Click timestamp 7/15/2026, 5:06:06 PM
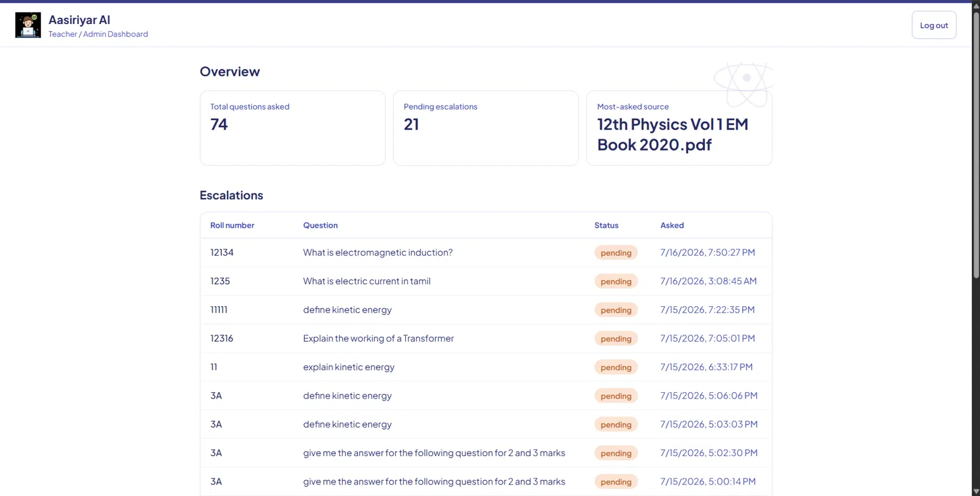 [709, 396]
